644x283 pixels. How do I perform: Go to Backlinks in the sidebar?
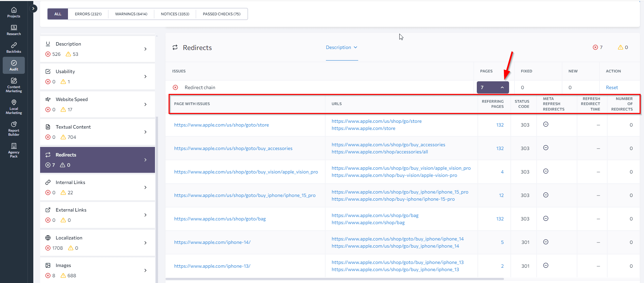point(14,48)
